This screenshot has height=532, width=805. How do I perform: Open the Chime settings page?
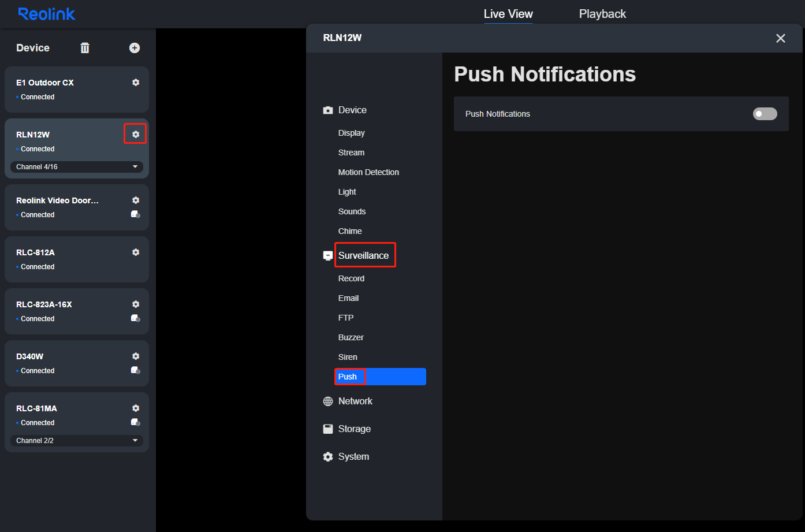pyautogui.click(x=350, y=231)
